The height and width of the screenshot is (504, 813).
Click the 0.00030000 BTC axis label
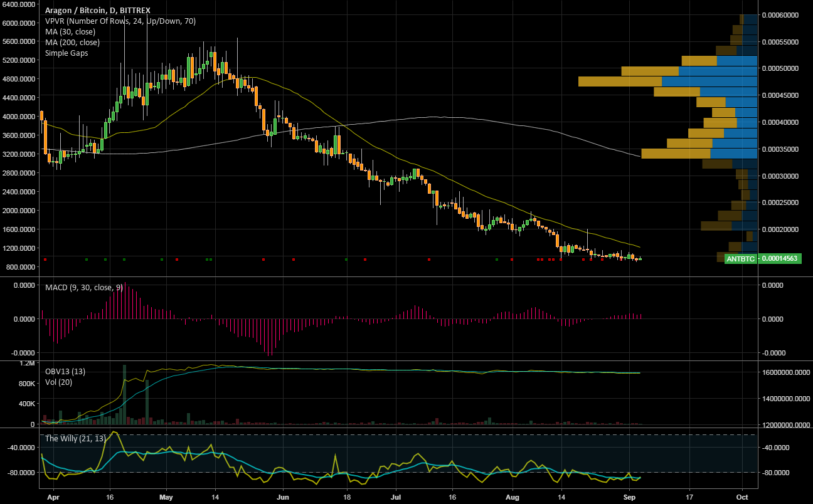click(x=782, y=176)
